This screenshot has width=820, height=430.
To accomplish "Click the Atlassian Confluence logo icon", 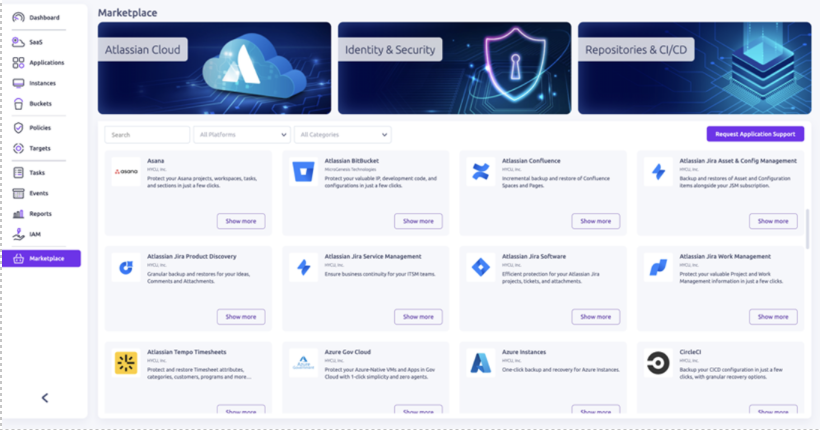I will [481, 172].
